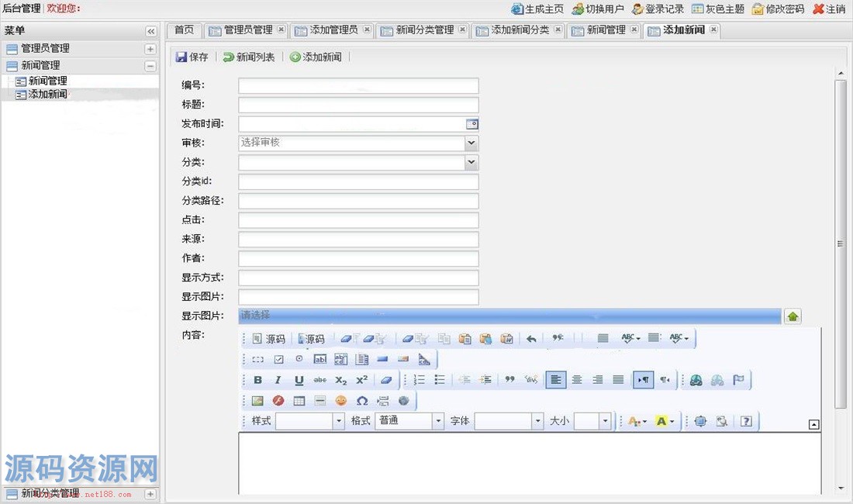Viewport: 853px width, 504px height.
Task: Open the 大小 size dropdown
Action: click(605, 421)
